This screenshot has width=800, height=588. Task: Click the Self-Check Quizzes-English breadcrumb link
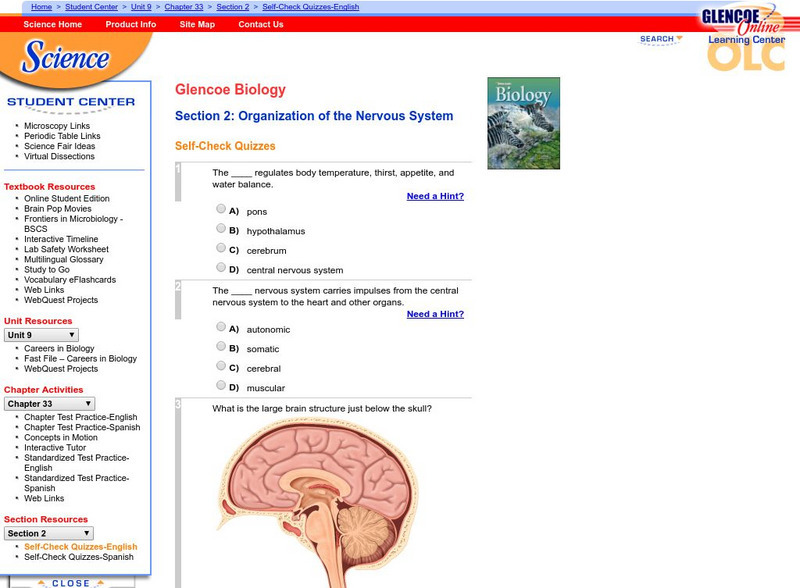pos(311,7)
